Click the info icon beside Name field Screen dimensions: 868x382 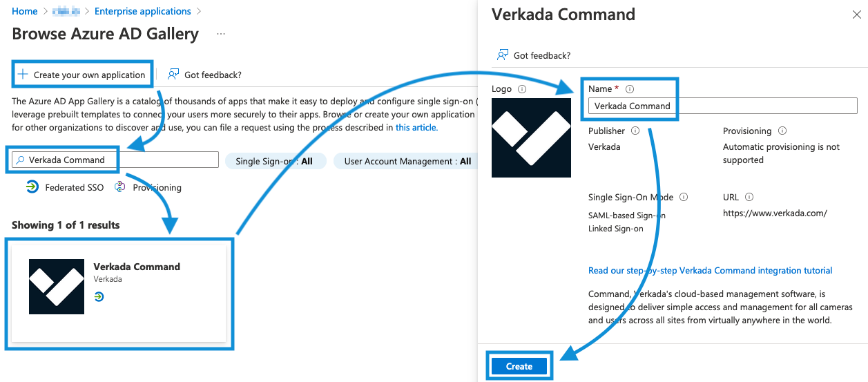pyautogui.click(x=630, y=89)
